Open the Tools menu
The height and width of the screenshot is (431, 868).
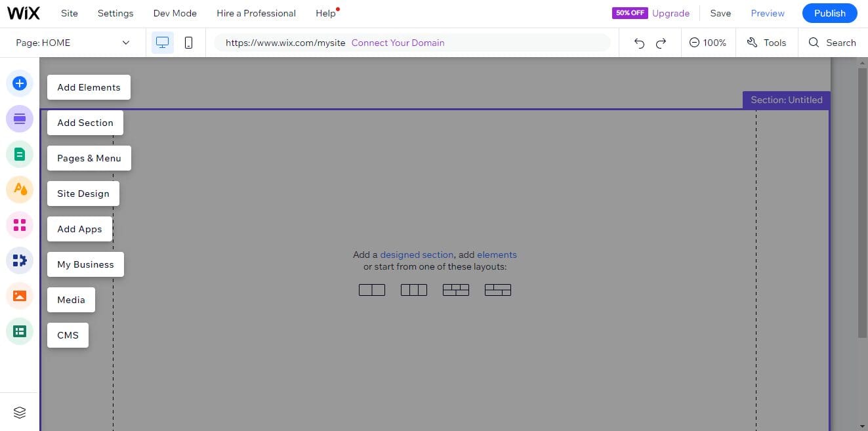coord(766,43)
